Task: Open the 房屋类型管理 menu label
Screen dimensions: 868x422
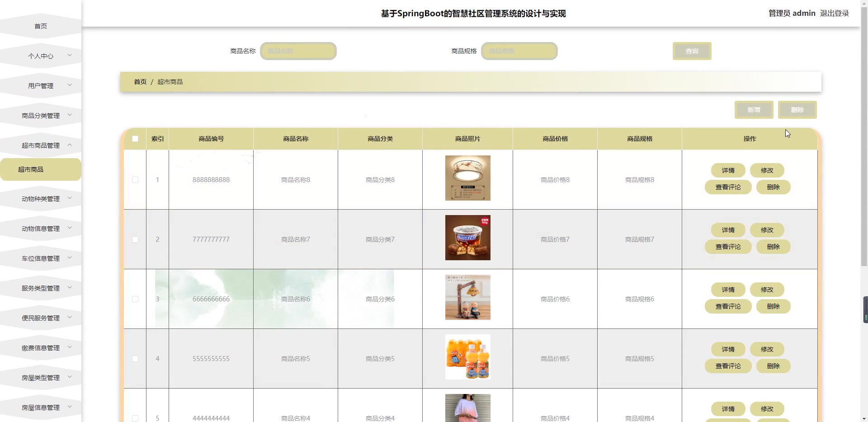Action: 41,378
